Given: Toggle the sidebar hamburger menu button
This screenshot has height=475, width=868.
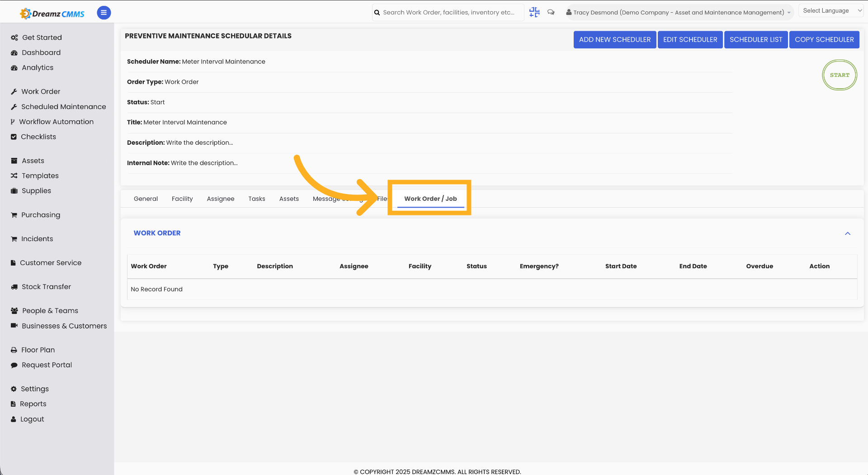Looking at the screenshot, I should tap(104, 13).
